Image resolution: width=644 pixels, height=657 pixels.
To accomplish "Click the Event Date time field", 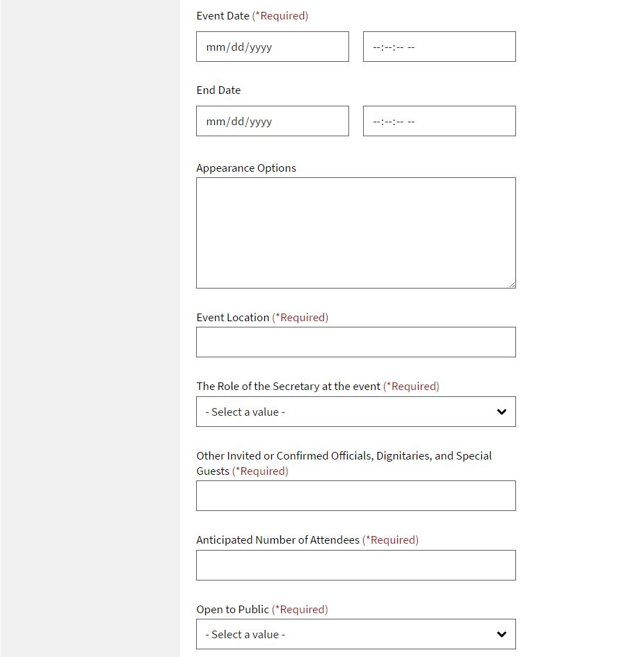I will point(439,47).
